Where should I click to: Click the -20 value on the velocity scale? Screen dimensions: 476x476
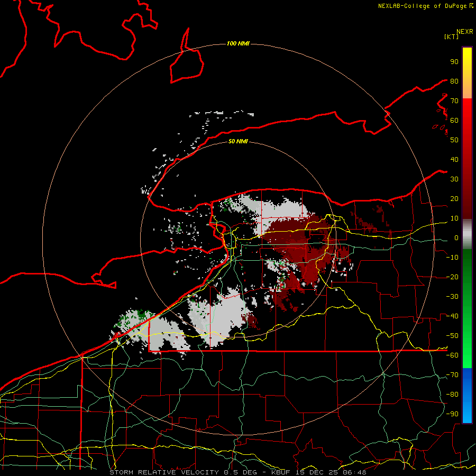pos(452,277)
